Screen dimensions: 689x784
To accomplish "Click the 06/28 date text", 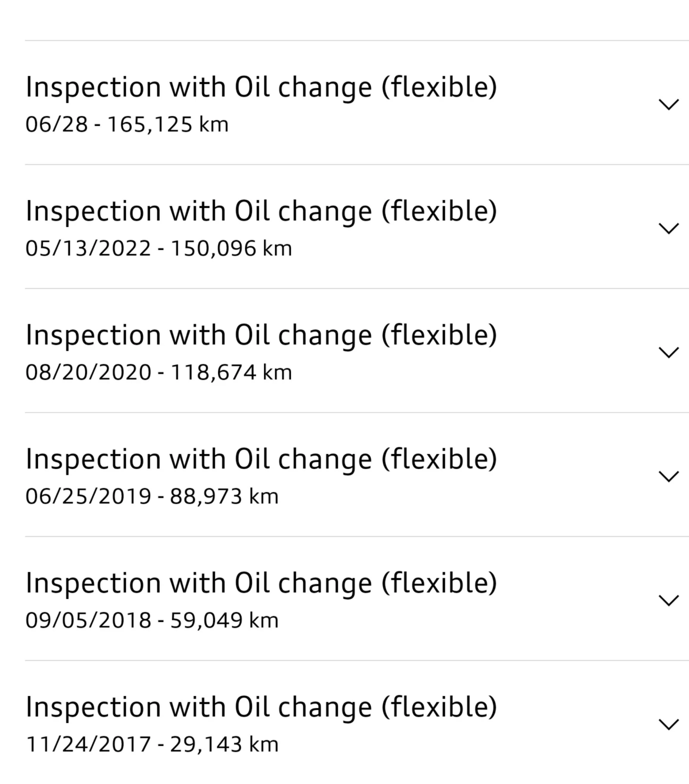I will 56,124.
